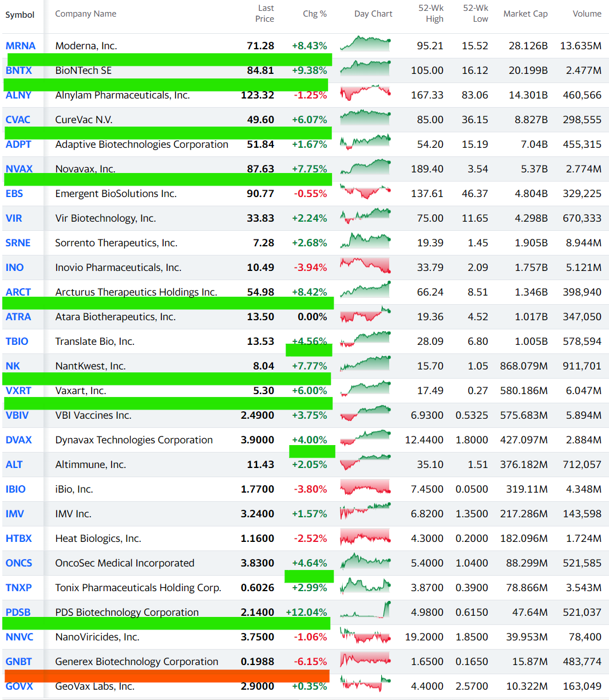Sort table by Last Price header
Viewport: 609px width, 700px height.
265,14
